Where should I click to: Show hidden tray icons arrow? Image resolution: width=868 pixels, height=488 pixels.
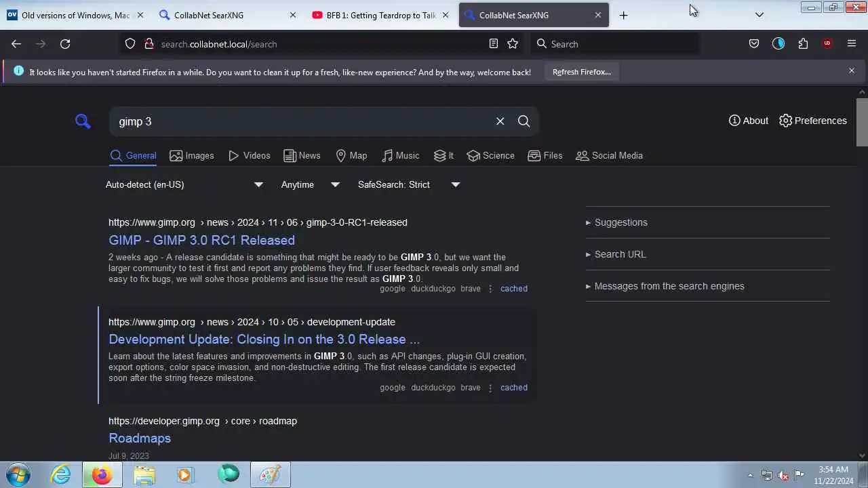pyautogui.click(x=750, y=475)
